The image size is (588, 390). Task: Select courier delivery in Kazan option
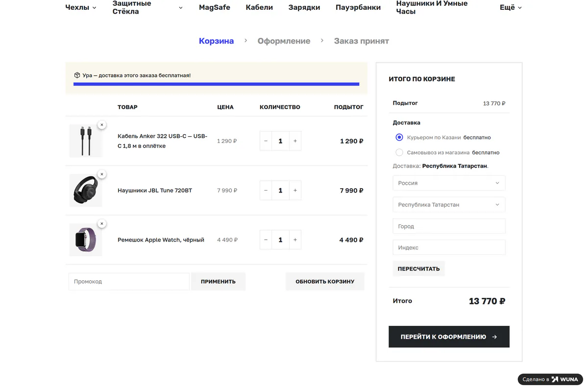pos(399,138)
